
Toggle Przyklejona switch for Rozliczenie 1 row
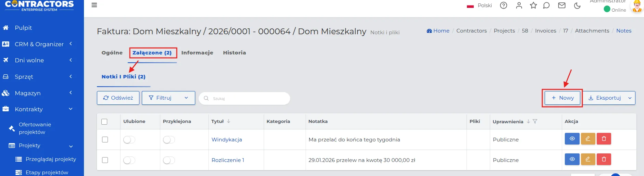tap(169, 160)
